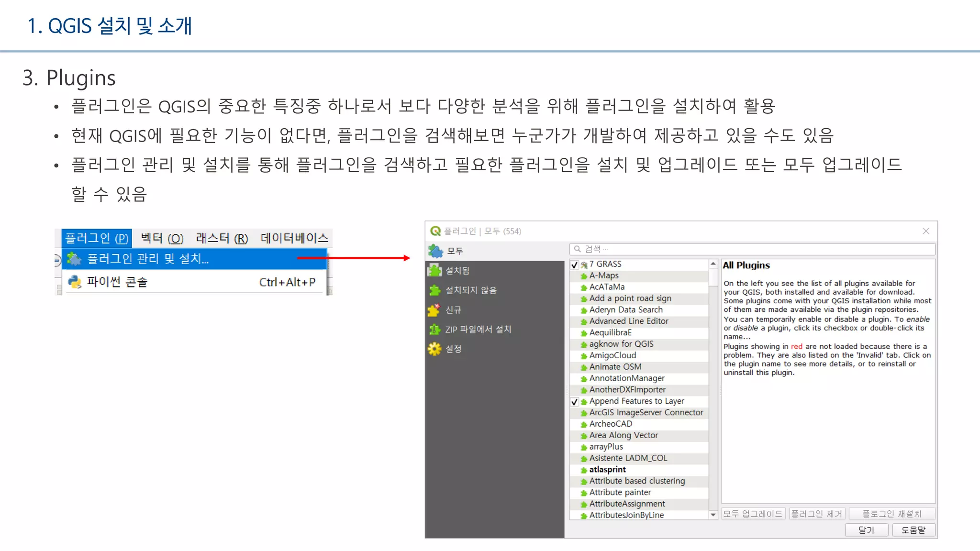
Task: Click the Python icon beside 파이썬 콘솔
Action: coord(74,282)
